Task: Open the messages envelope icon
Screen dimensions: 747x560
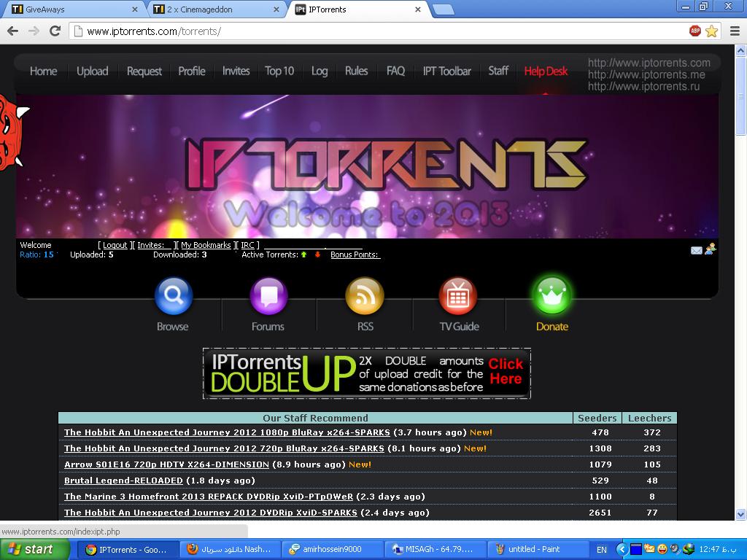Action: [x=696, y=251]
